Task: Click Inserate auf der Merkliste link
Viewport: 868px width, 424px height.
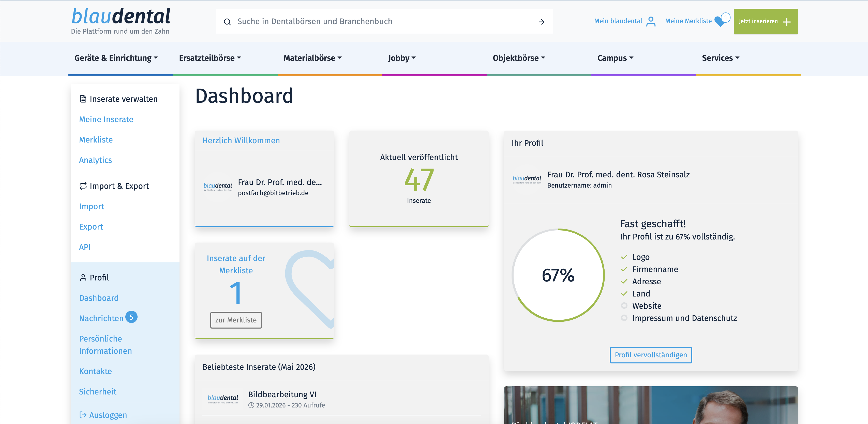Action: pos(236,264)
